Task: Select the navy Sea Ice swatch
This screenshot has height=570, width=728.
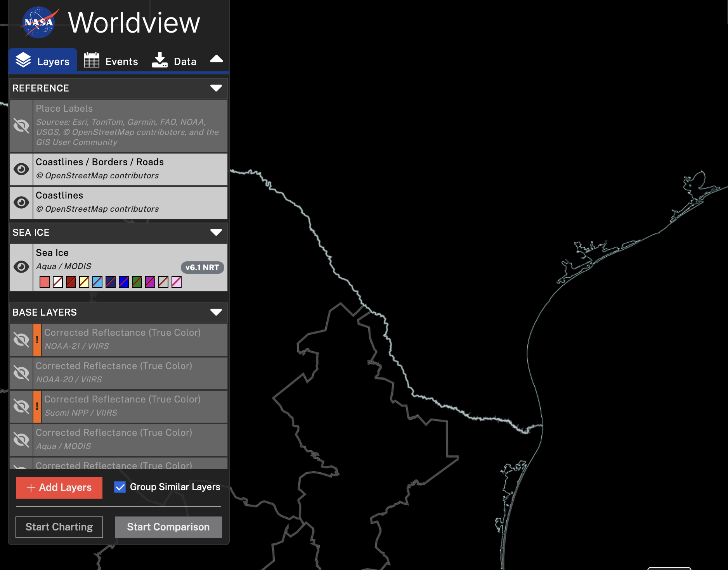Action: pos(111,282)
